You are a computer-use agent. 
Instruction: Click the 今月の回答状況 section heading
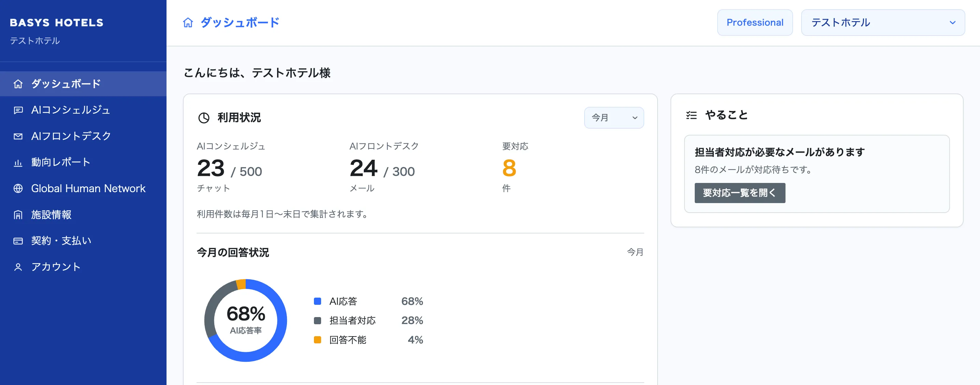tap(233, 253)
